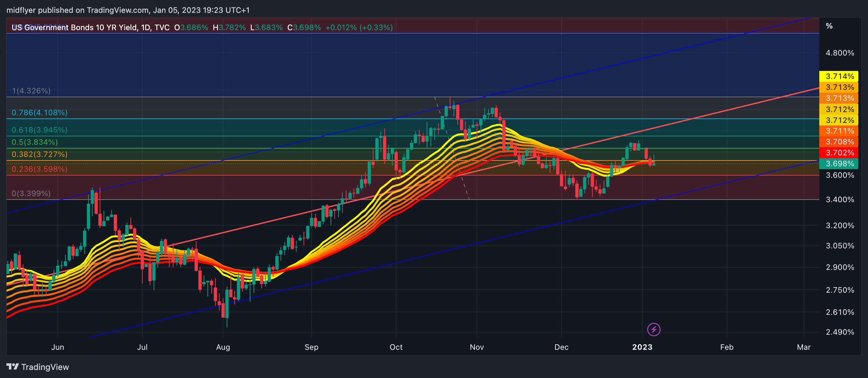This screenshot has height=378, width=868.
Task: Click the green 3.698% current price label
Action: 839,164
